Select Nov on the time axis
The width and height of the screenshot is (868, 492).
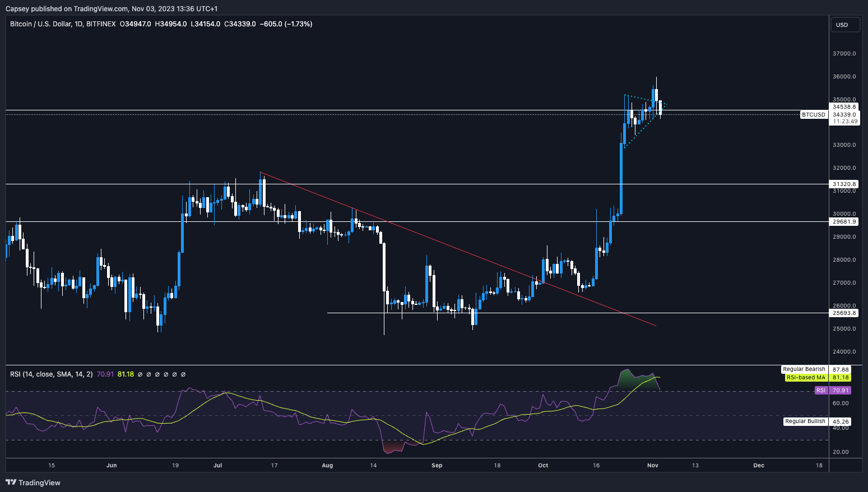pyautogui.click(x=652, y=465)
